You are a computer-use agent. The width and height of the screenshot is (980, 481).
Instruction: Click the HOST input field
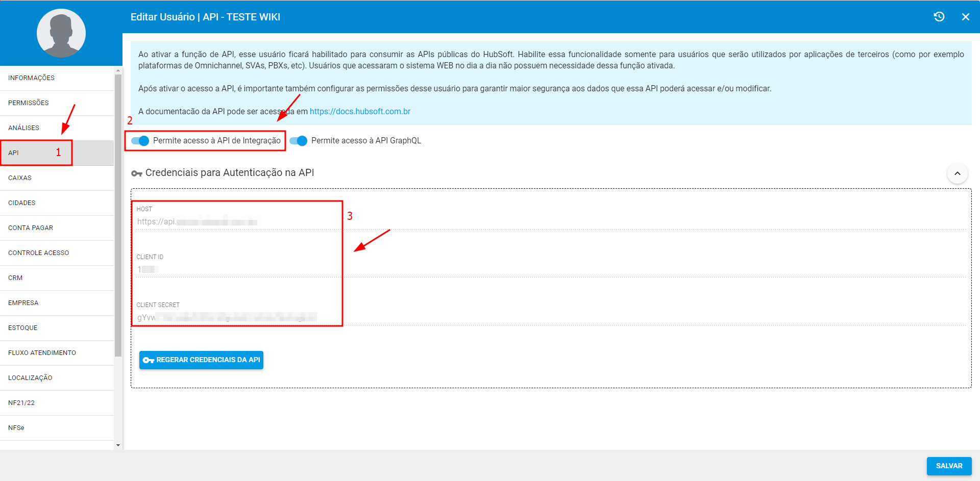pos(551,222)
